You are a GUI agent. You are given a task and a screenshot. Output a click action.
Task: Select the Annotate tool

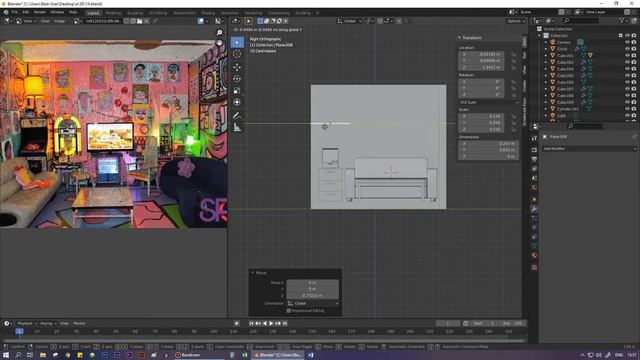237,116
